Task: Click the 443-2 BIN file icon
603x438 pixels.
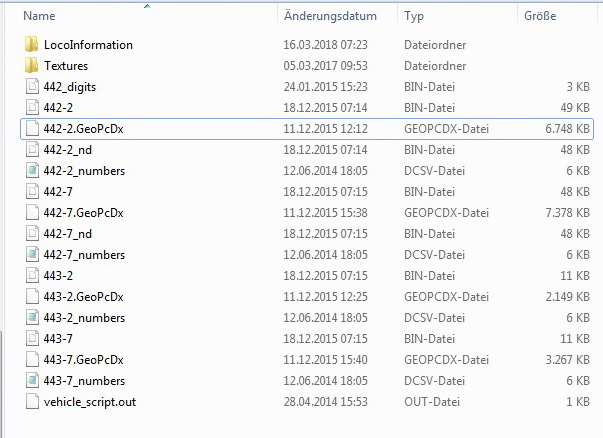Action: click(x=30, y=276)
